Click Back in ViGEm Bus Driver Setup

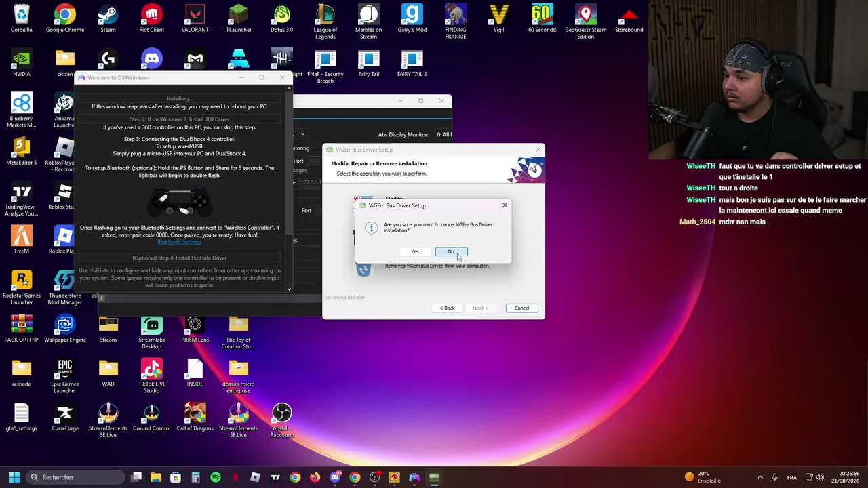[447, 308]
